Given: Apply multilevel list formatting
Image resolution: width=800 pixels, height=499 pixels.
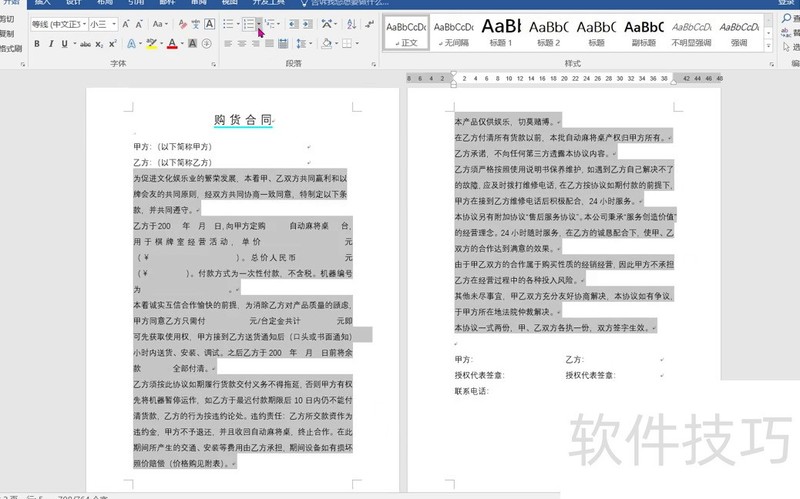Looking at the screenshot, I should coord(269,24).
